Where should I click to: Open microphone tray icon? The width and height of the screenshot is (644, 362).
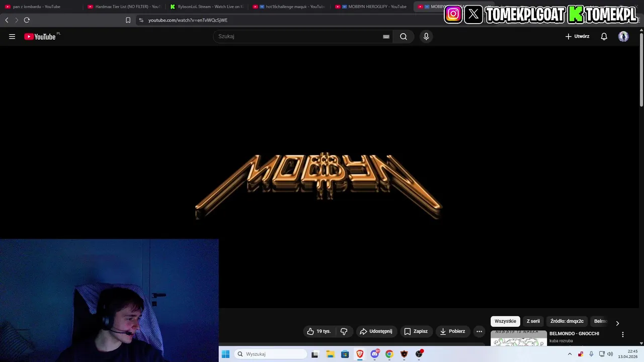pyautogui.click(x=591, y=354)
